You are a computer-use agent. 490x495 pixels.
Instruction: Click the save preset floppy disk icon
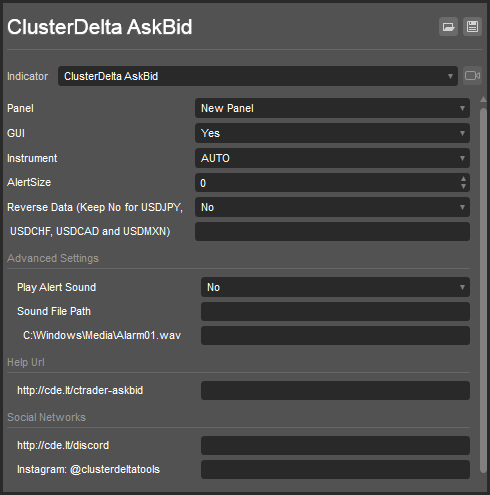click(x=472, y=27)
